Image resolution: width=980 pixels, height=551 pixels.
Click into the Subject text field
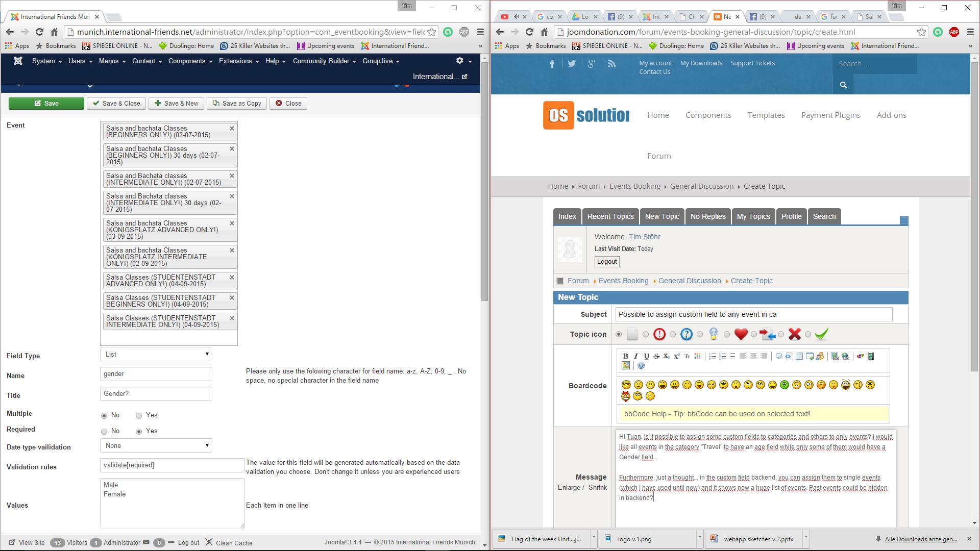[753, 314]
